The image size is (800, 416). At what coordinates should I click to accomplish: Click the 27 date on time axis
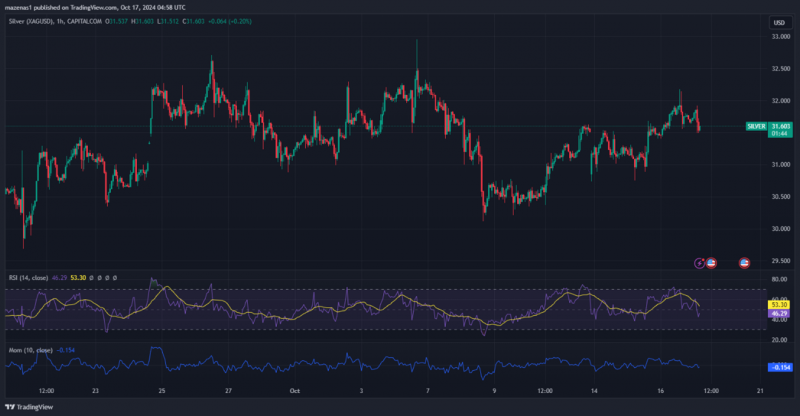coord(228,391)
